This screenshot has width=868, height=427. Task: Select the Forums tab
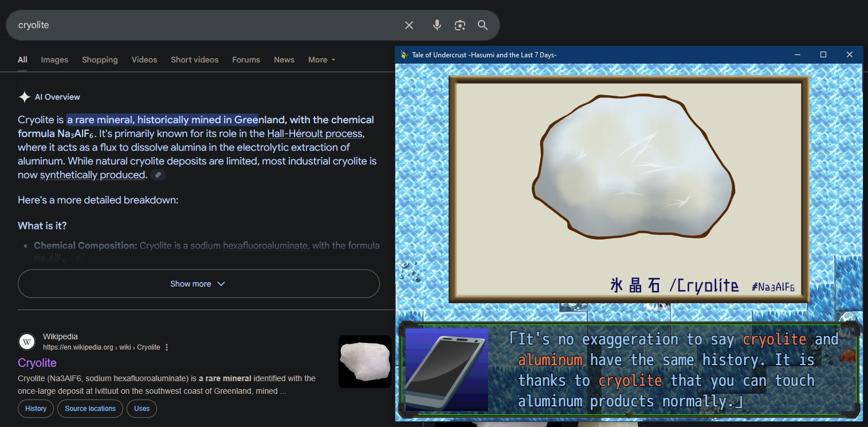[x=246, y=60]
